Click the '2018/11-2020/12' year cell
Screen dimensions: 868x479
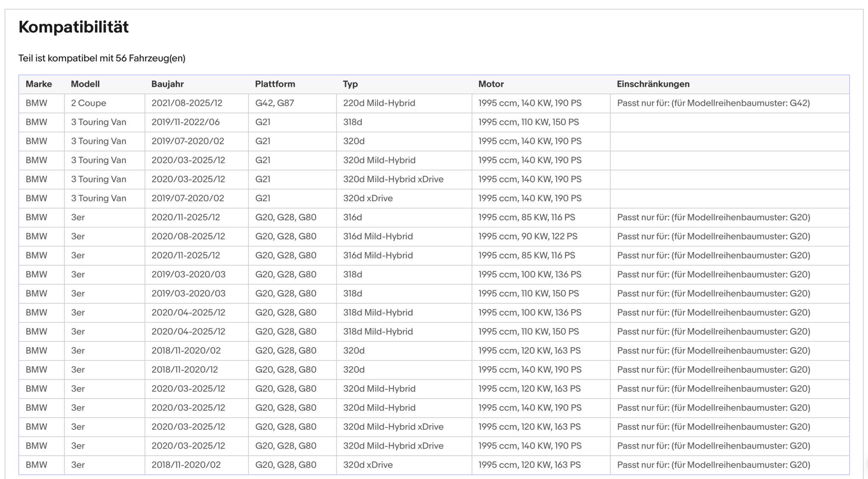(x=185, y=370)
